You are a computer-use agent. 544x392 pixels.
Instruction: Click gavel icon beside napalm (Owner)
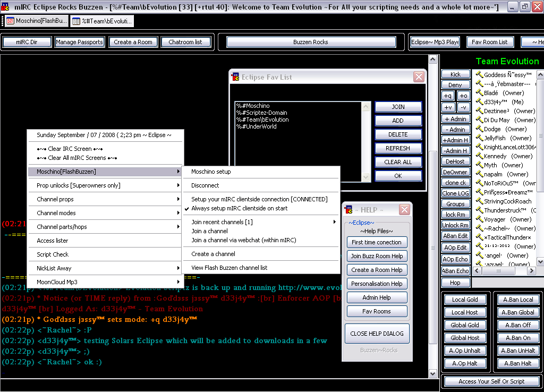point(479,174)
